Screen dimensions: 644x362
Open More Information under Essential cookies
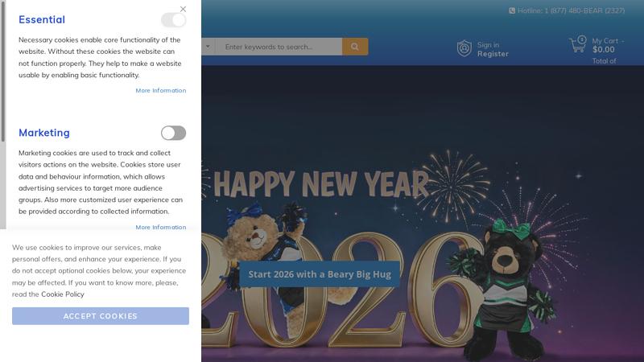(160, 91)
